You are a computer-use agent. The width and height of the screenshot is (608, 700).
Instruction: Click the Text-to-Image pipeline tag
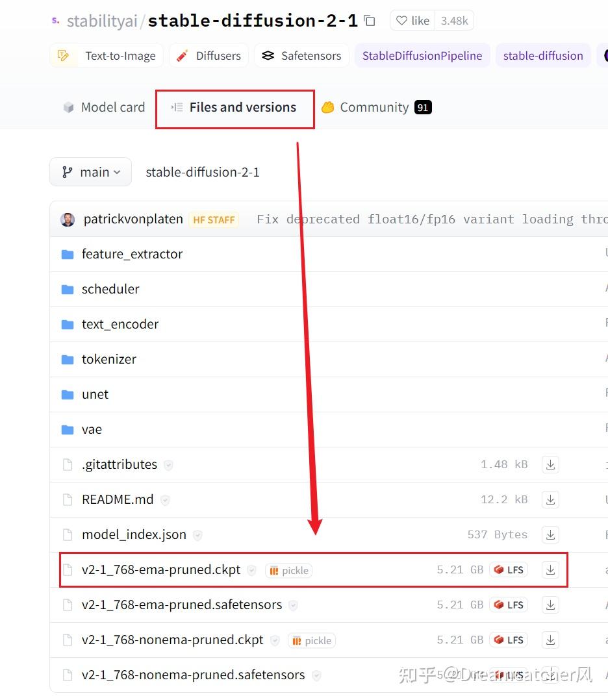pos(106,55)
